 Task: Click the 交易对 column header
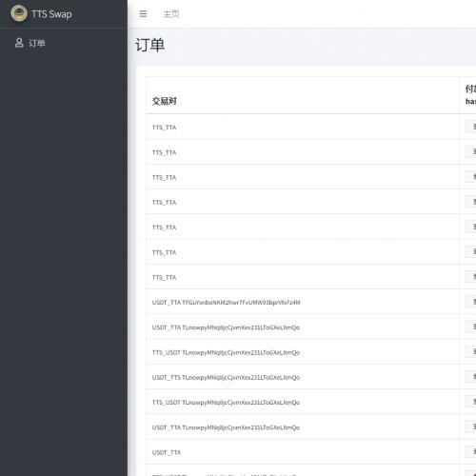tap(164, 101)
